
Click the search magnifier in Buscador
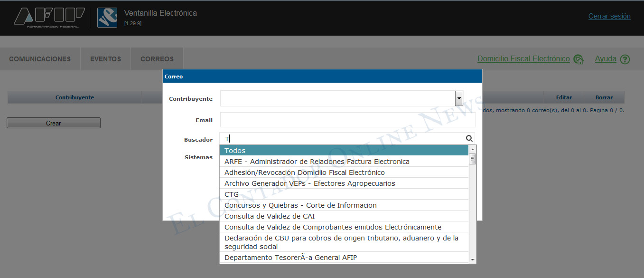[x=469, y=138]
